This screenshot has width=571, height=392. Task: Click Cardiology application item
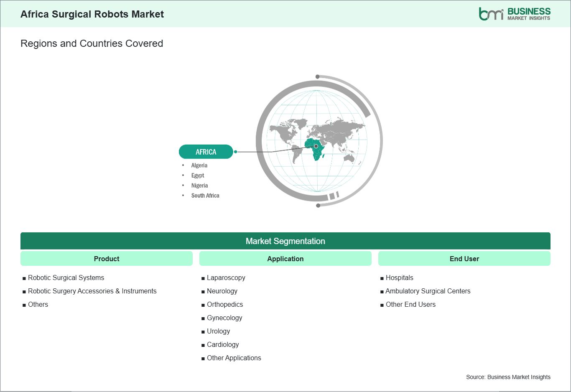pyautogui.click(x=223, y=345)
